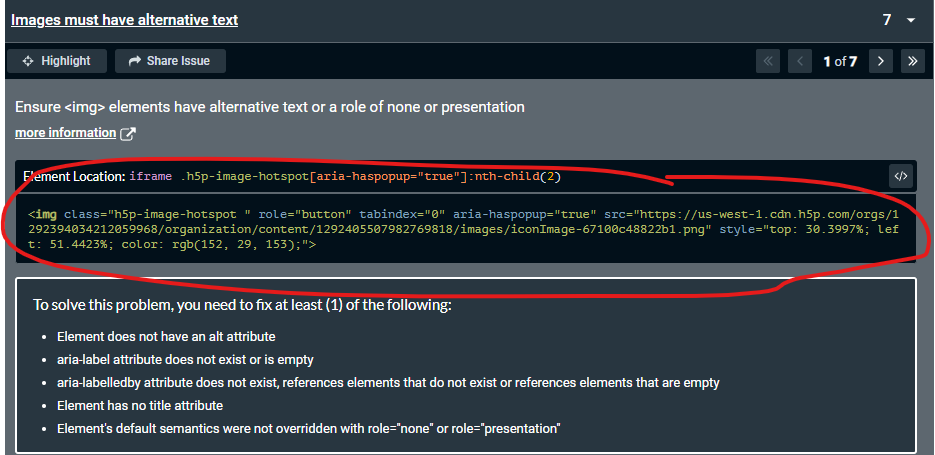
Task: Click the inspect code icon in Element Location bar
Action: coord(900,176)
